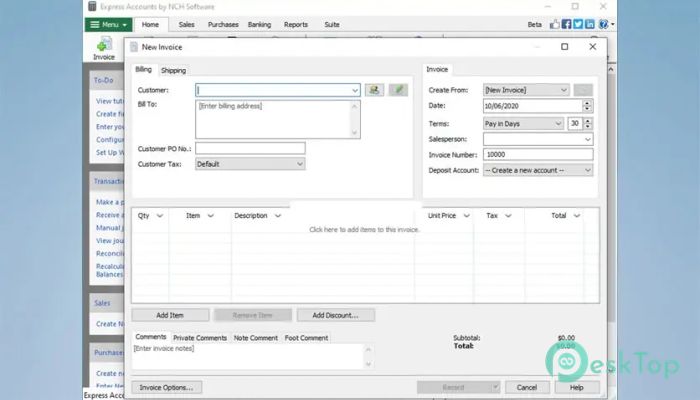Open the green Menu button

point(108,25)
